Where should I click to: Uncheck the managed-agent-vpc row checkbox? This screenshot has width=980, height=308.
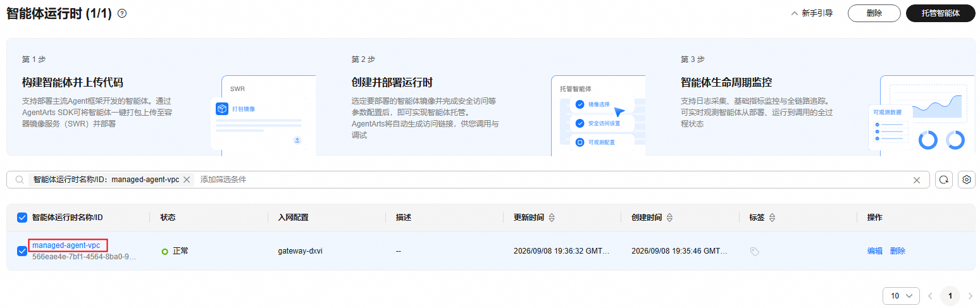tap(22, 251)
